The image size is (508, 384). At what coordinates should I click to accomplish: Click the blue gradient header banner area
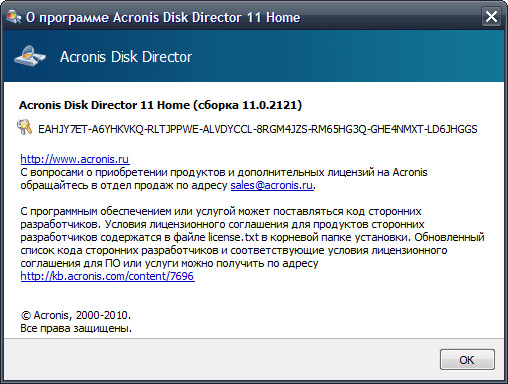[x=254, y=56]
